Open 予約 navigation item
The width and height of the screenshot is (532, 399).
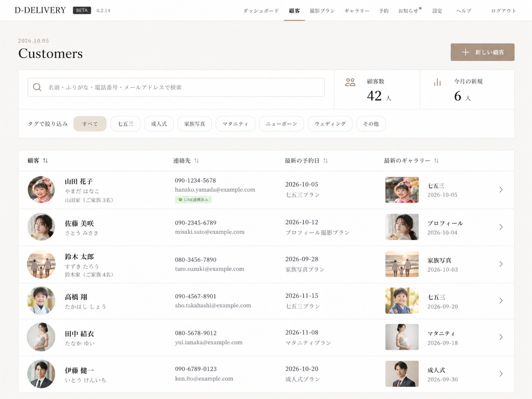[x=384, y=11]
